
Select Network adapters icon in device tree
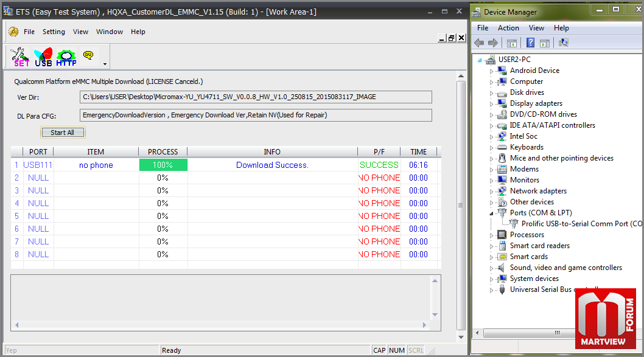tap(502, 191)
